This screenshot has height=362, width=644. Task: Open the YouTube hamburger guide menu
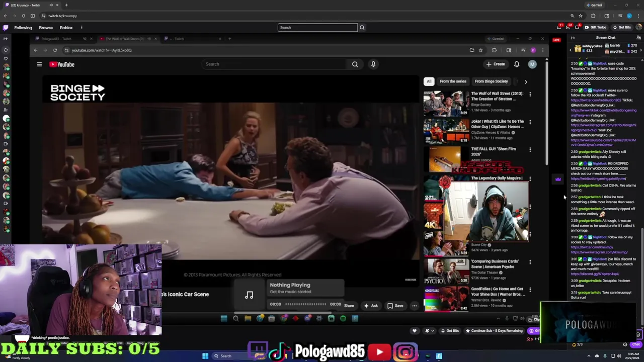tap(39, 64)
